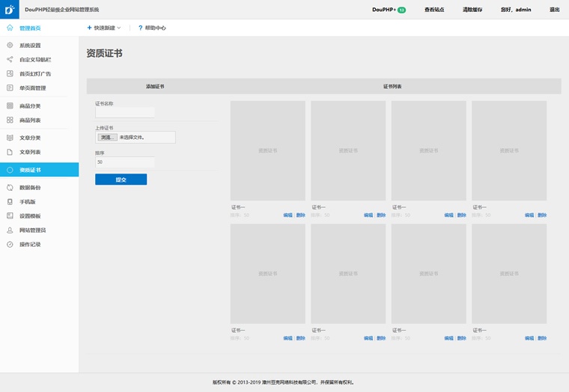Open the 您好, admin user menu
This screenshot has width=569, height=392.
pos(516,10)
